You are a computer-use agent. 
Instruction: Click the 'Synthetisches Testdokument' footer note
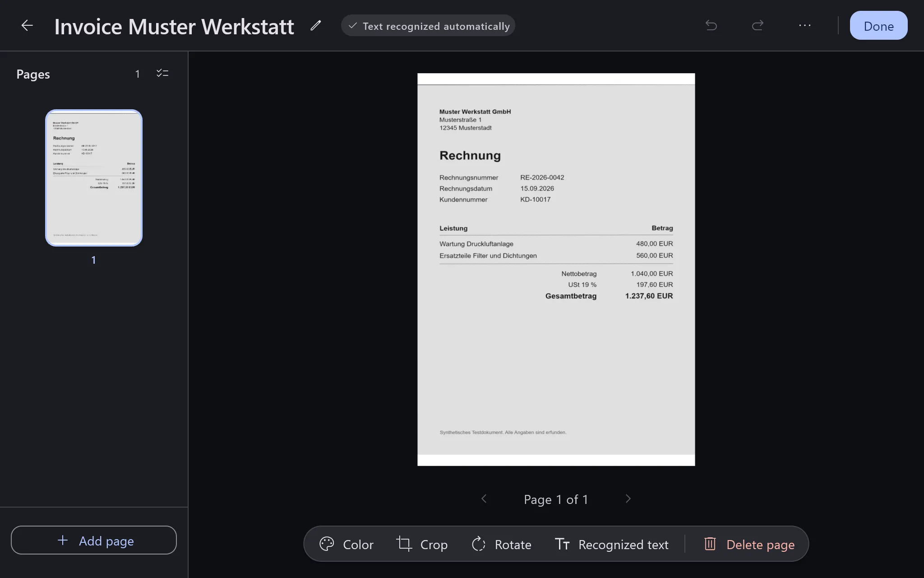click(503, 432)
